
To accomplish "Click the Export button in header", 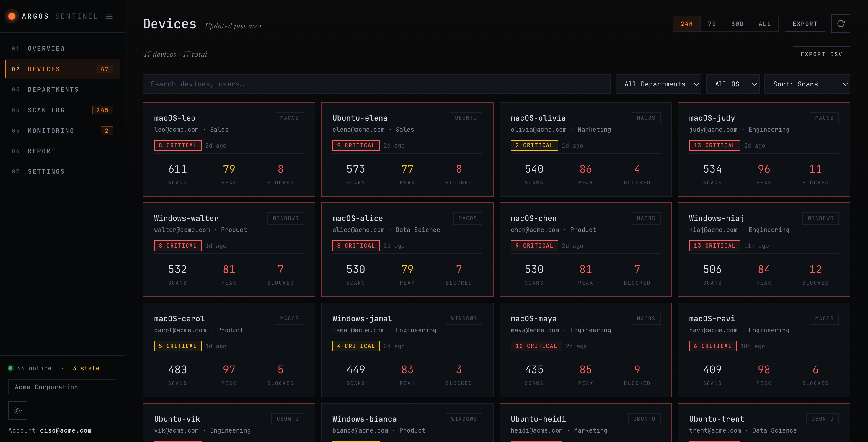I will coord(805,24).
